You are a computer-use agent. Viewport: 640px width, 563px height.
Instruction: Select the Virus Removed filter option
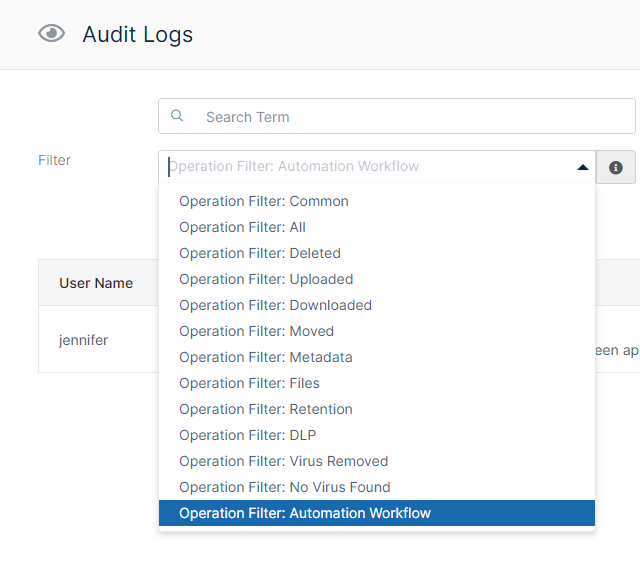coord(283,461)
